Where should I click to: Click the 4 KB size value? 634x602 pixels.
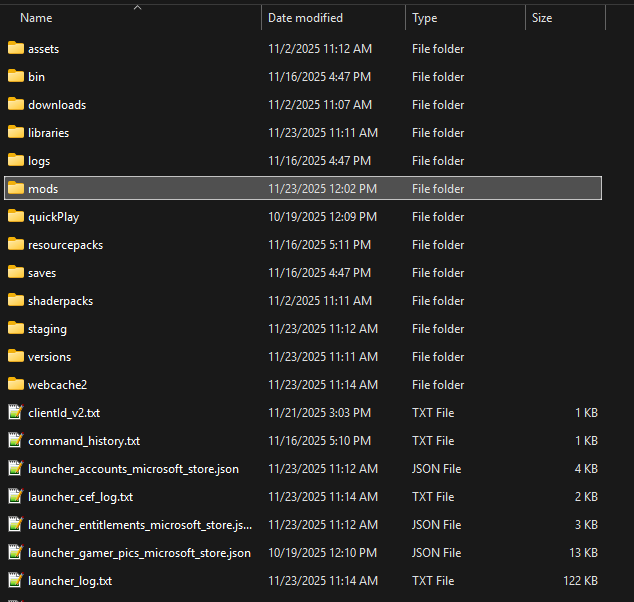[x=586, y=468]
